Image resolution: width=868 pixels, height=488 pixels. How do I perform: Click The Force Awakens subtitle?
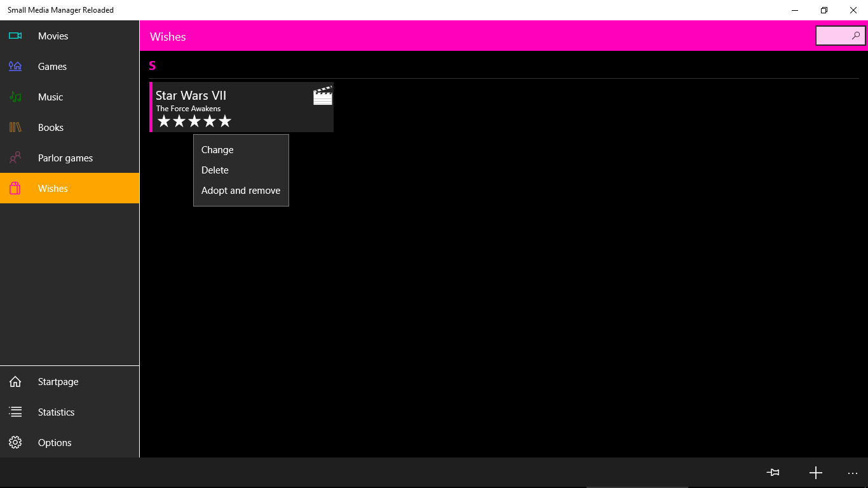(x=188, y=109)
